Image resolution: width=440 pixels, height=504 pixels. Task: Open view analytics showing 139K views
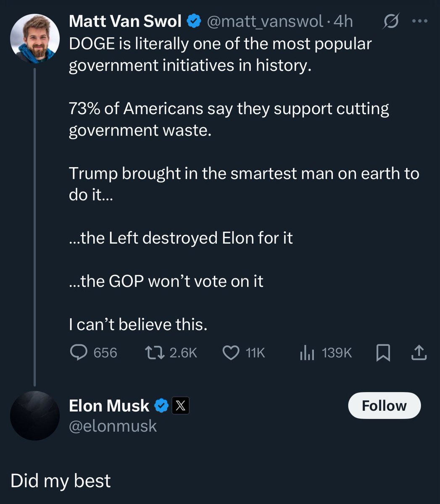click(x=308, y=353)
